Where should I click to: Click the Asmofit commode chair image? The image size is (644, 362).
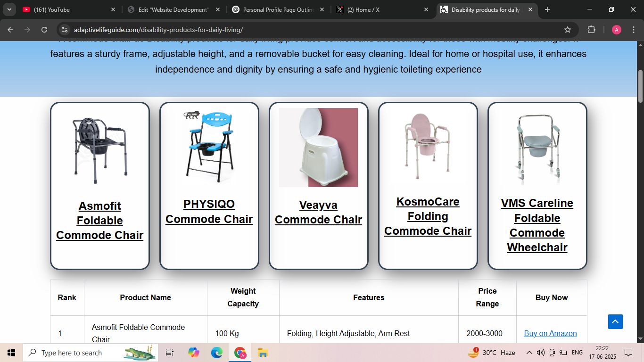[x=99, y=150]
